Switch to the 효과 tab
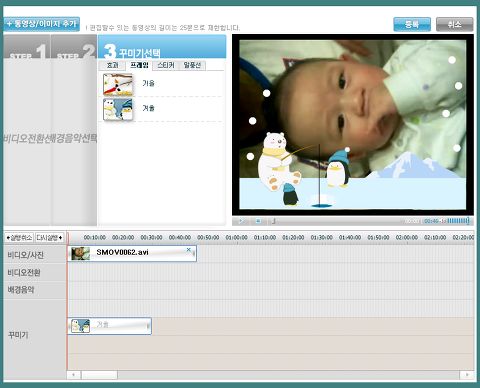Screen dimensions: 480x388 112,65
